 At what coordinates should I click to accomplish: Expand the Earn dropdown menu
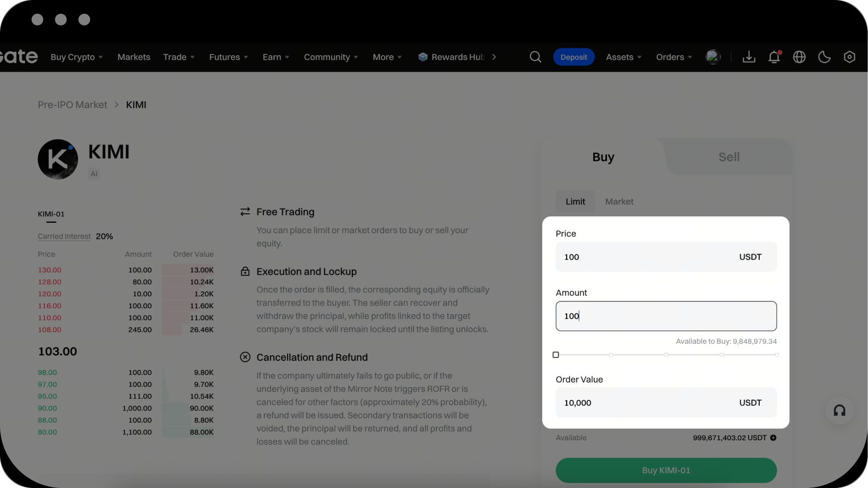[x=276, y=57]
